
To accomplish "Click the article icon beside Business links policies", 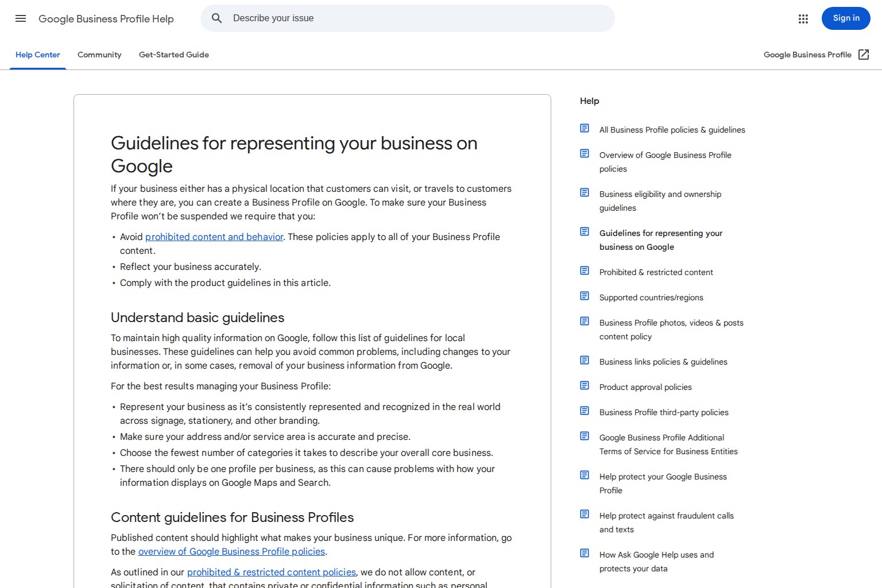I will (x=585, y=360).
